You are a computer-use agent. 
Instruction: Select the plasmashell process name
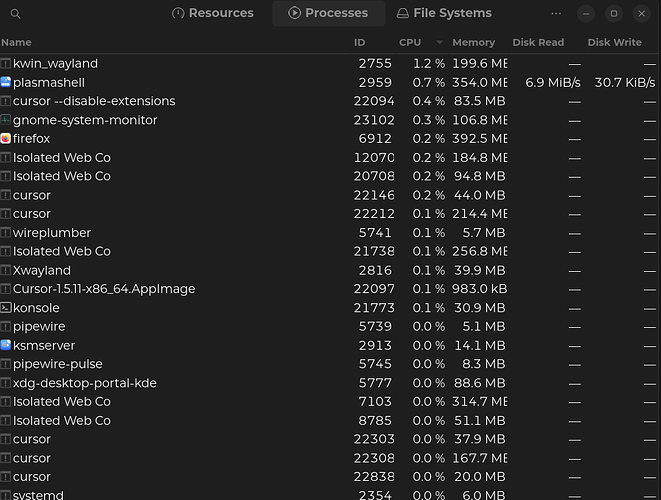point(49,83)
